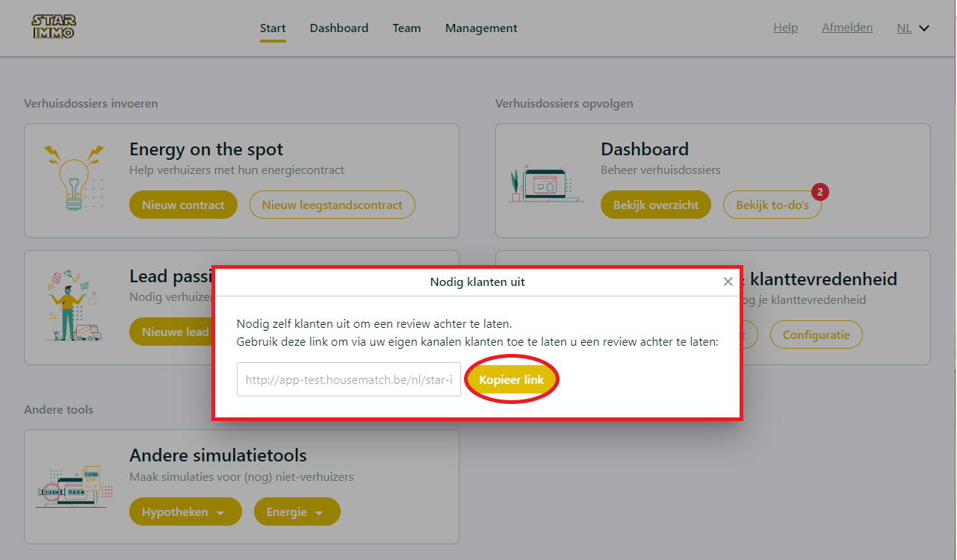Click the Nieuw contract button
The width and height of the screenshot is (957, 560).
[x=183, y=205]
